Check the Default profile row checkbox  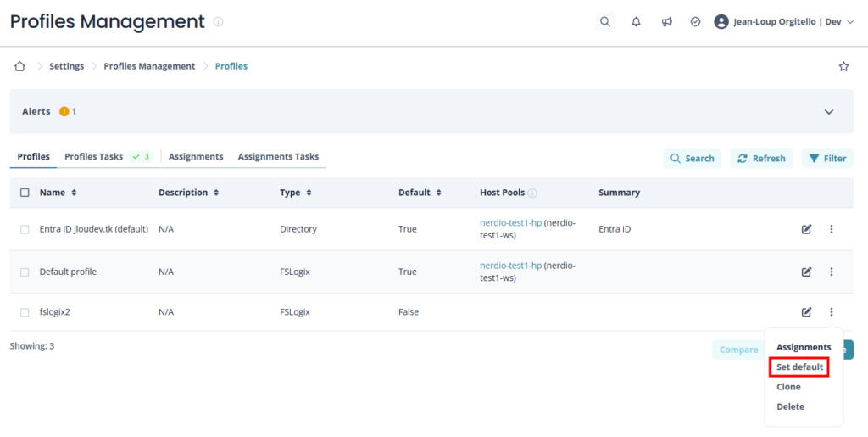tap(25, 272)
